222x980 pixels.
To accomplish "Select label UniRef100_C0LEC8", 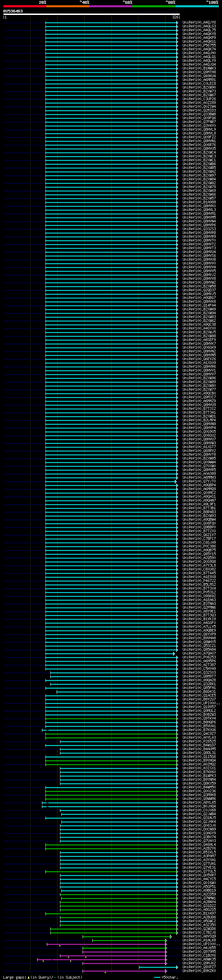I will [x=199, y=84].
